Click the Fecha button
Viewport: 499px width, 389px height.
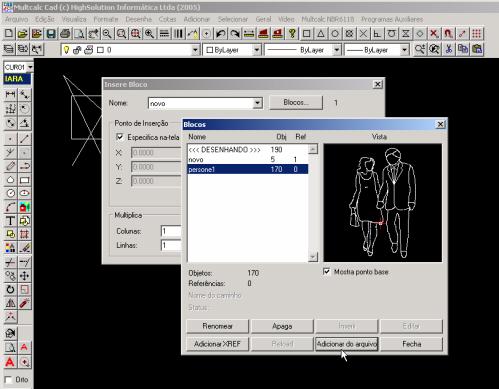[412, 344]
